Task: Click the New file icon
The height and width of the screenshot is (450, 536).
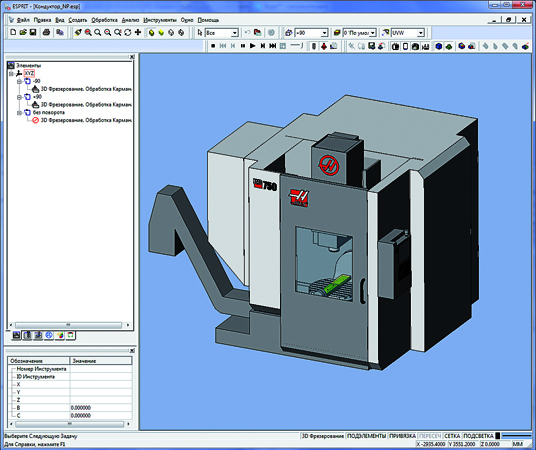Action: point(13,32)
